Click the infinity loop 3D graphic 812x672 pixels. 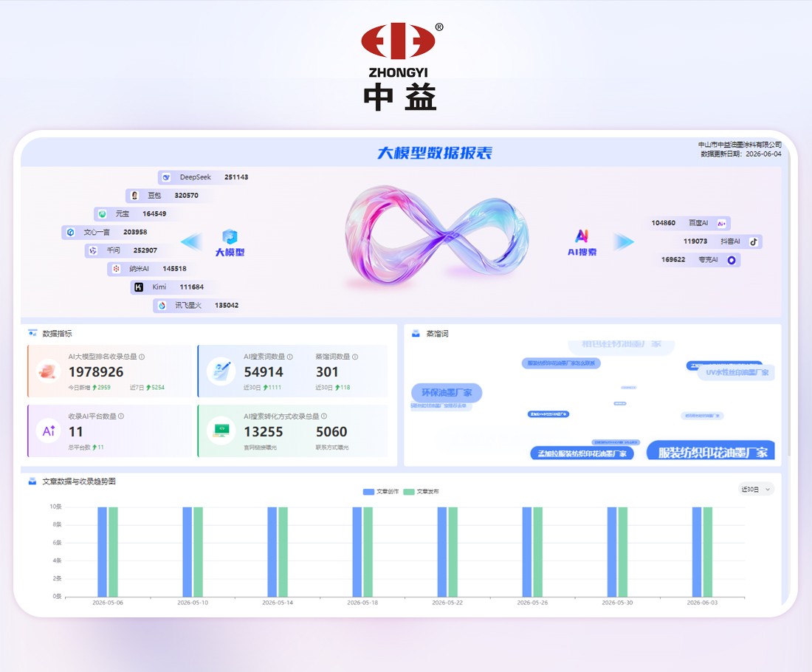tap(436, 236)
